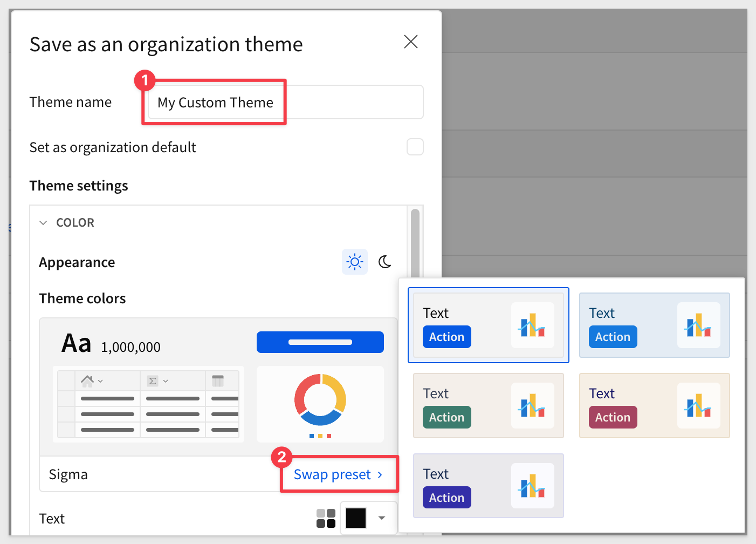Image resolution: width=756 pixels, height=544 pixels.
Task: Choose the green action theme preset
Action: pyautogui.click(x=488, y=405)
